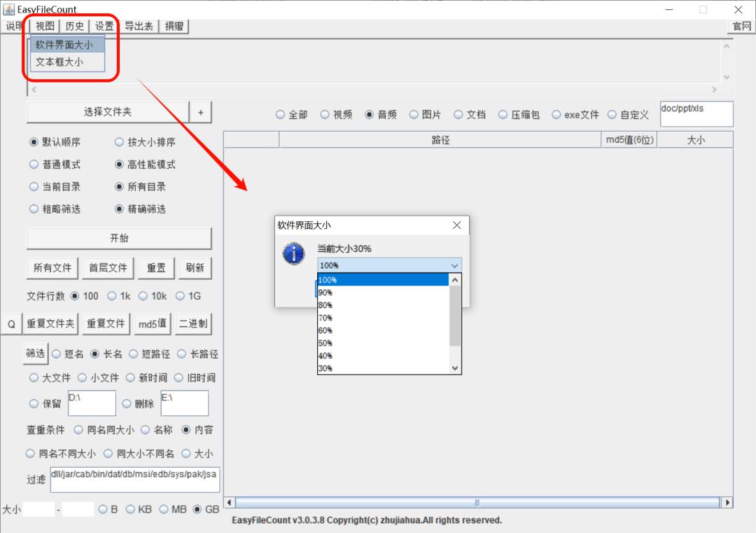
Task: Click the 过滤 extensions text field
Action: [x=135, y=480]
